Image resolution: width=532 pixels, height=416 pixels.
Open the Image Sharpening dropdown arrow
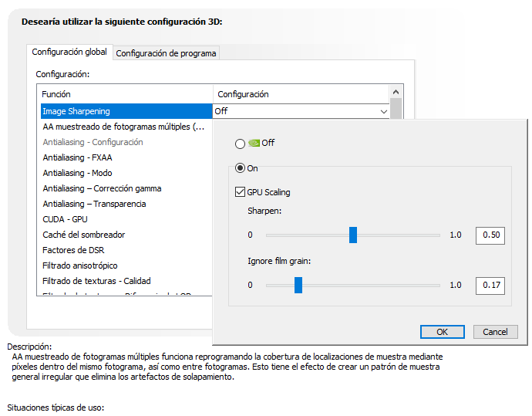pos(384,111)
